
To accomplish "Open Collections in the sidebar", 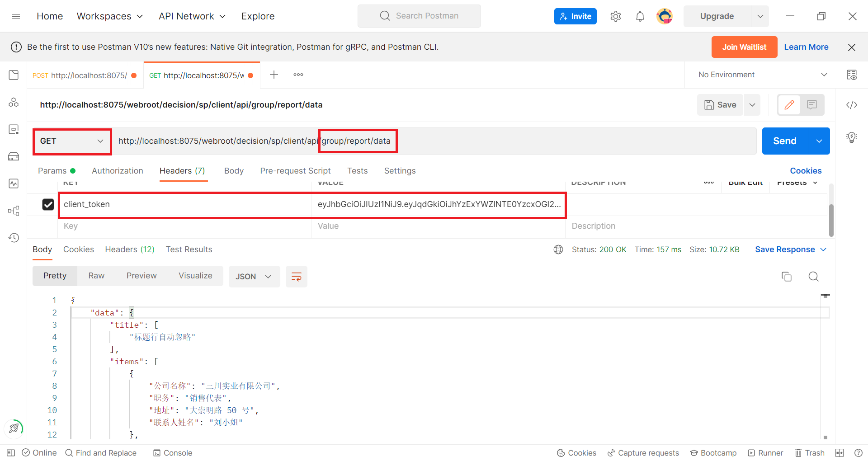I will [14, 75].
